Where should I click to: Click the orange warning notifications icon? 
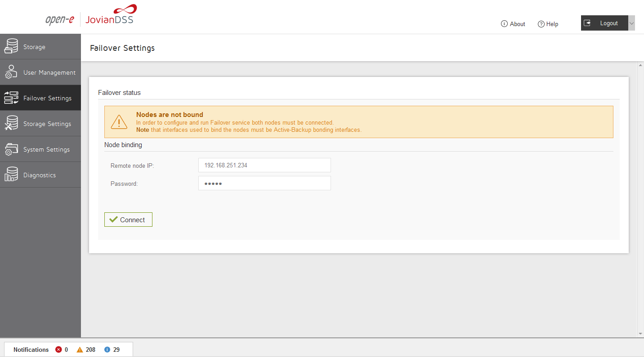(x=80, y=350)
